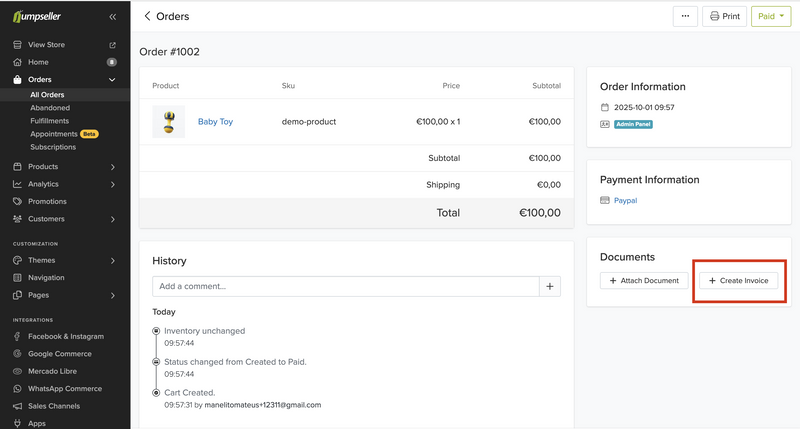Click the Home notification badge
This screenshot has width=800, height=429.
coord(112,62)
